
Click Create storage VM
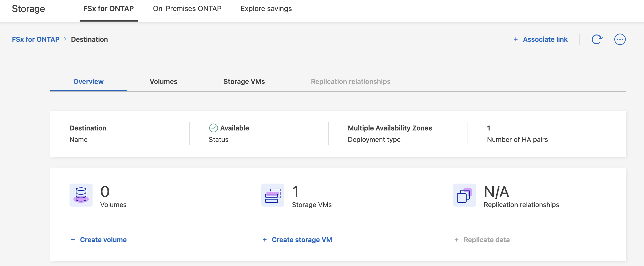coord(302,240)
